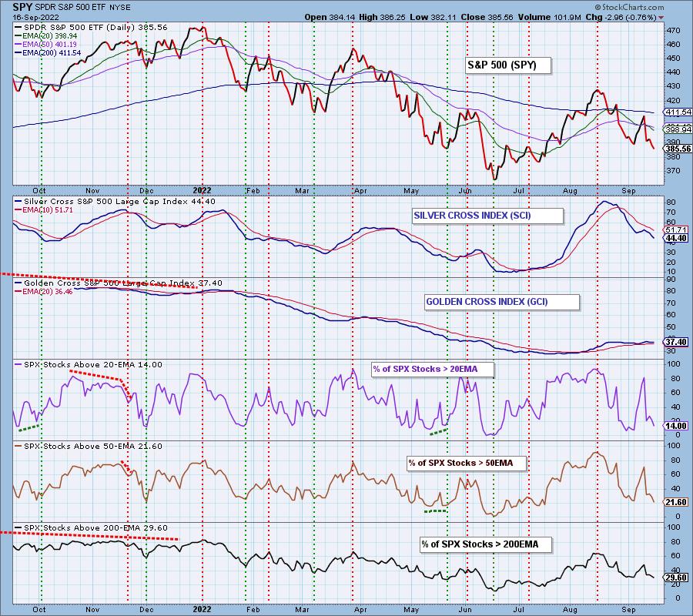The height and width of the screenshot is (616, 693).
Task: Click the SPDR S&P 500 ETF (Daily) legend entry
Action: click(92, 28)
